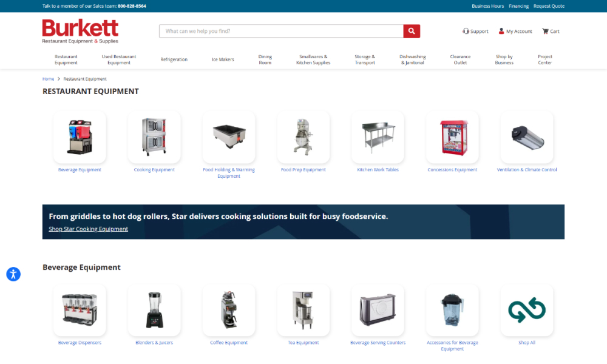607x364 pixels.
Task: Open the Beverage Dispensers category link
Action: pyautogui.click(x=80, y=342)
